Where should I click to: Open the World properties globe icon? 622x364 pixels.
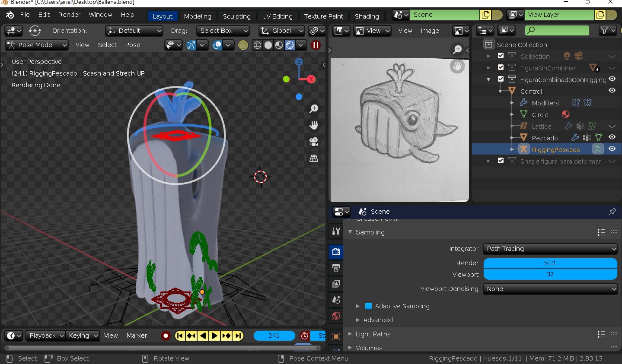336,316
